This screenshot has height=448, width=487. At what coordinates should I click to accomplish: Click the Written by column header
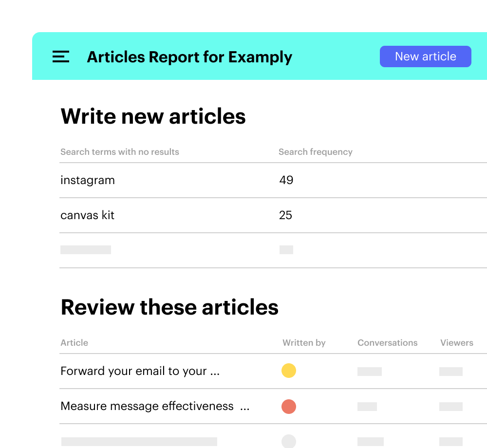pos(304,343)
